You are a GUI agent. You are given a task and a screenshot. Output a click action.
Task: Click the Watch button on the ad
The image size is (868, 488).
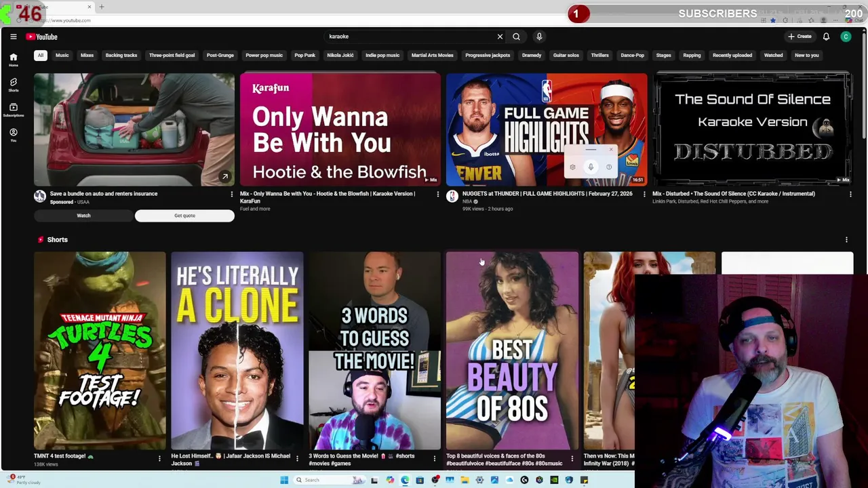pos(83,216)
